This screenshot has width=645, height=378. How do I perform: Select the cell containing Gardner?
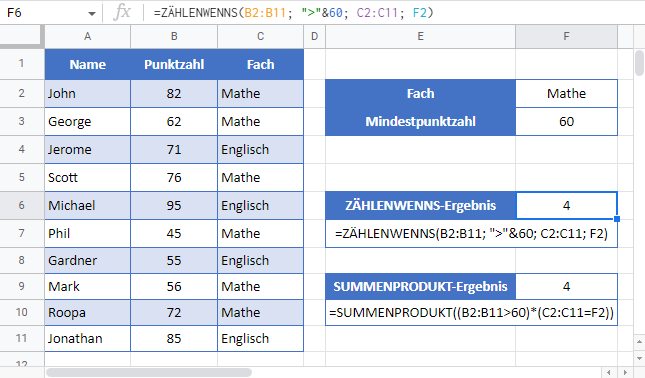88,260
